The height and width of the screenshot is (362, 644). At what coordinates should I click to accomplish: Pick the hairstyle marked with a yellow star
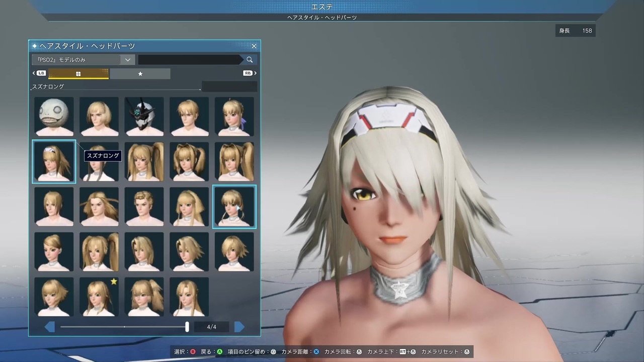(99, 297)
